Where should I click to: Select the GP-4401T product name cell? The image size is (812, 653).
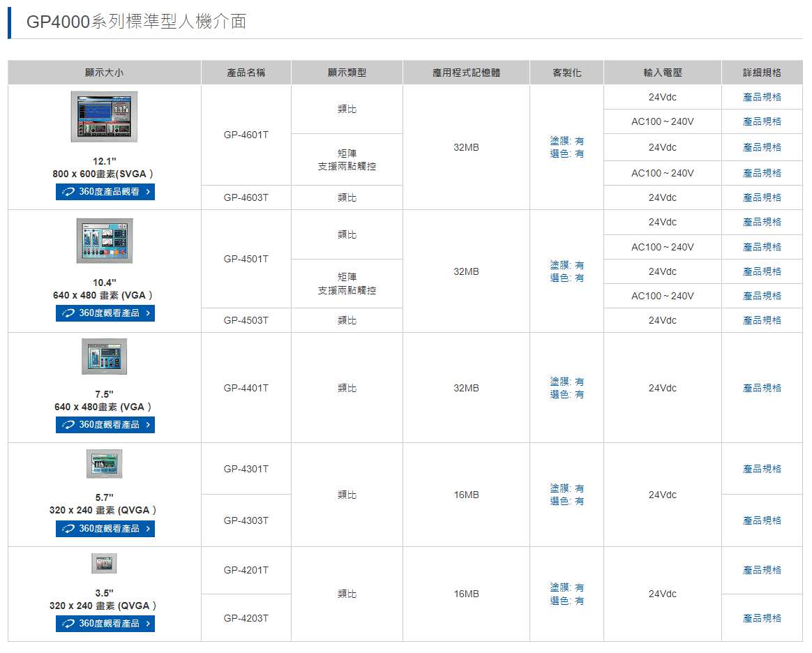click(x=246, y=388)
